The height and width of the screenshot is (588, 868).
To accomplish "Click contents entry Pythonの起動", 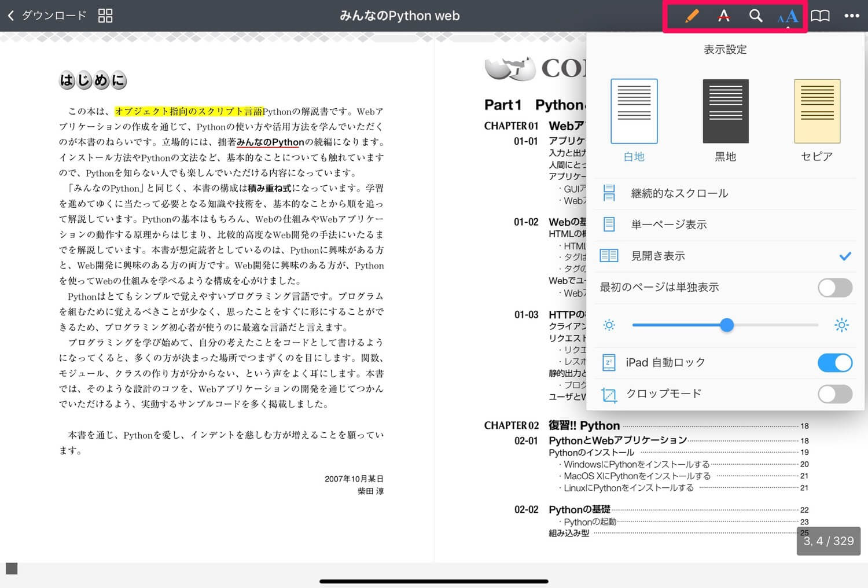I will (590, 522).
